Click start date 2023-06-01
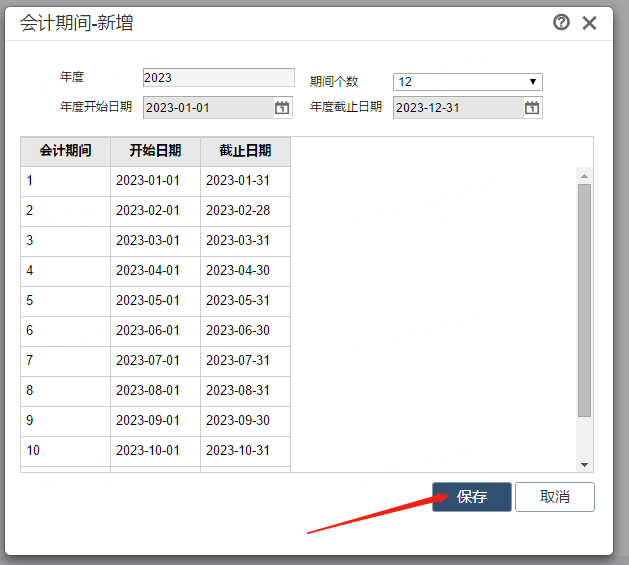The height and width of the screenshot is (565, 629). pos(155,331)
